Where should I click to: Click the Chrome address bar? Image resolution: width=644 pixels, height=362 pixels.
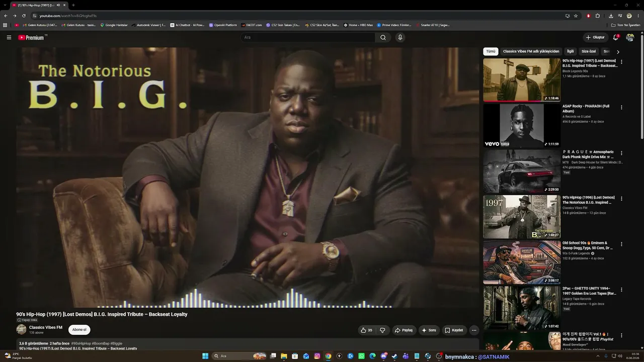pos(297,16)
